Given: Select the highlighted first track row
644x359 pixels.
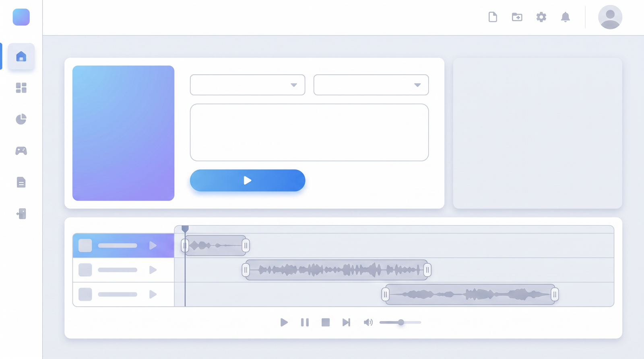Looking at the screenshot, I should pos(123,245).
